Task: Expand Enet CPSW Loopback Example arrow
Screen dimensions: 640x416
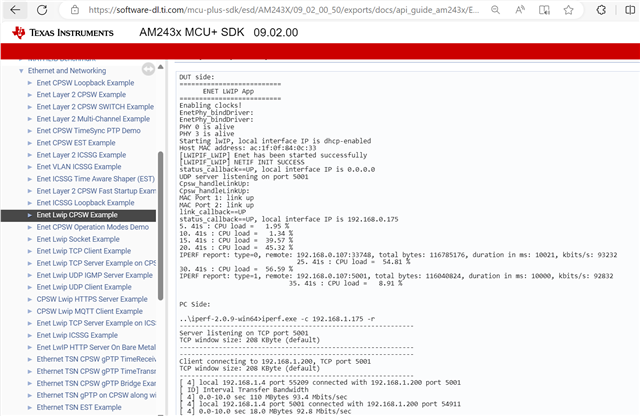Action: pyautogui.click(x=30, y=83)
